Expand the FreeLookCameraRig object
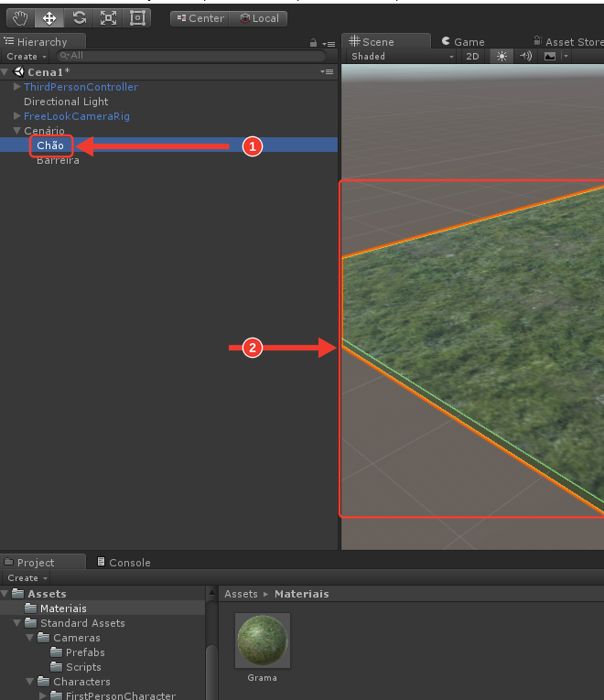 tap(17, 116)
